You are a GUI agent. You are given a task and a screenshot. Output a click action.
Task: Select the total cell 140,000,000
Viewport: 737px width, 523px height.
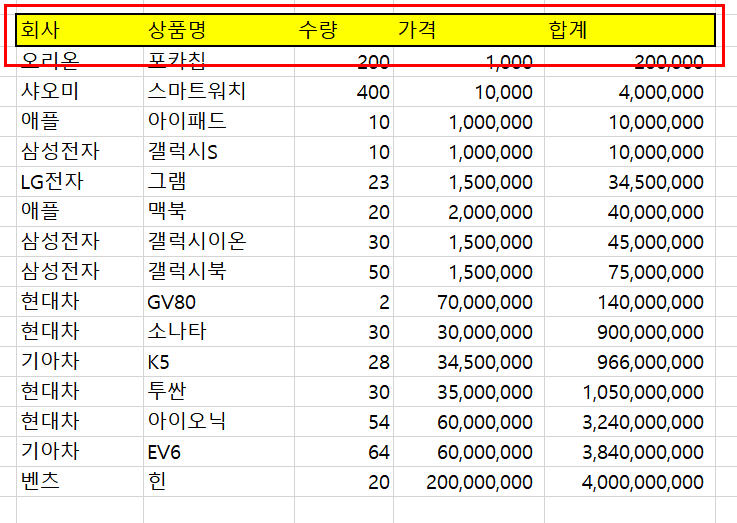[x=629, y=302]
